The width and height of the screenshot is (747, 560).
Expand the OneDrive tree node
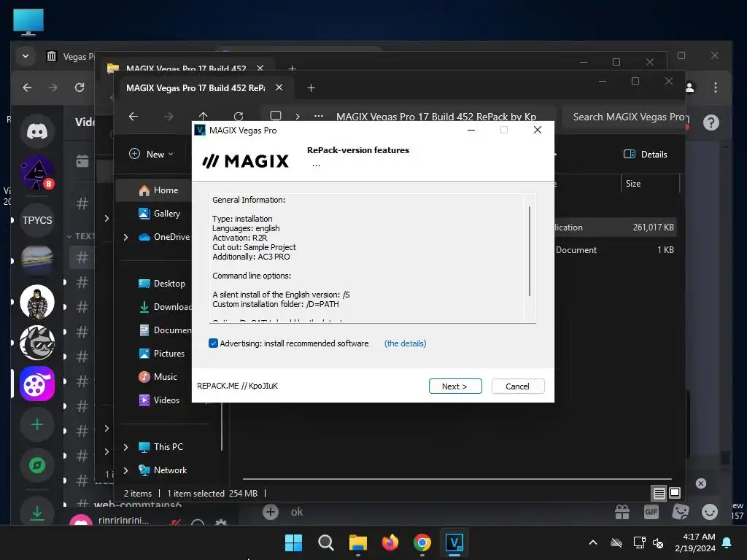125,237
